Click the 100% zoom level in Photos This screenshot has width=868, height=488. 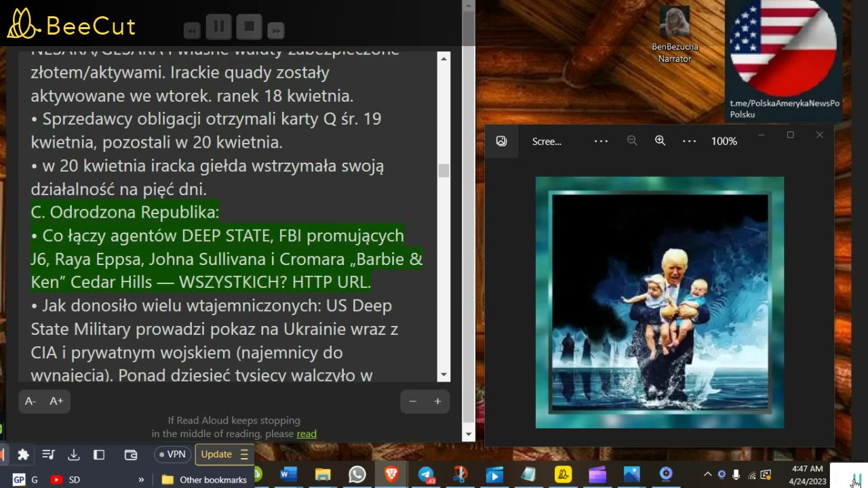pos(724,141)
